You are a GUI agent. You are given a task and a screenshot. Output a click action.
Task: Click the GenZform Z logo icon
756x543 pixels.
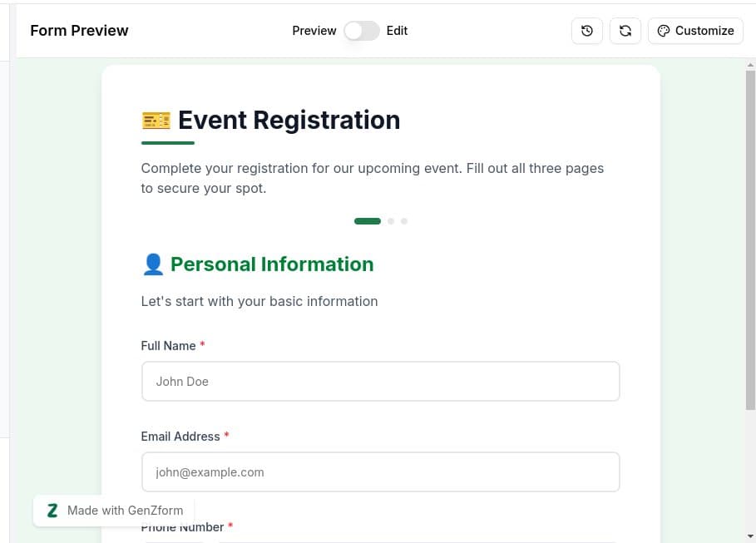point(52,510)
